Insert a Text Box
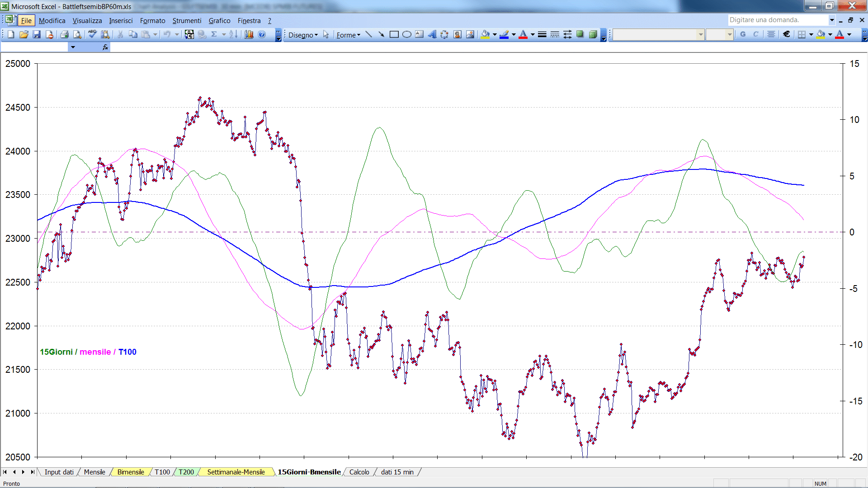 420,34
